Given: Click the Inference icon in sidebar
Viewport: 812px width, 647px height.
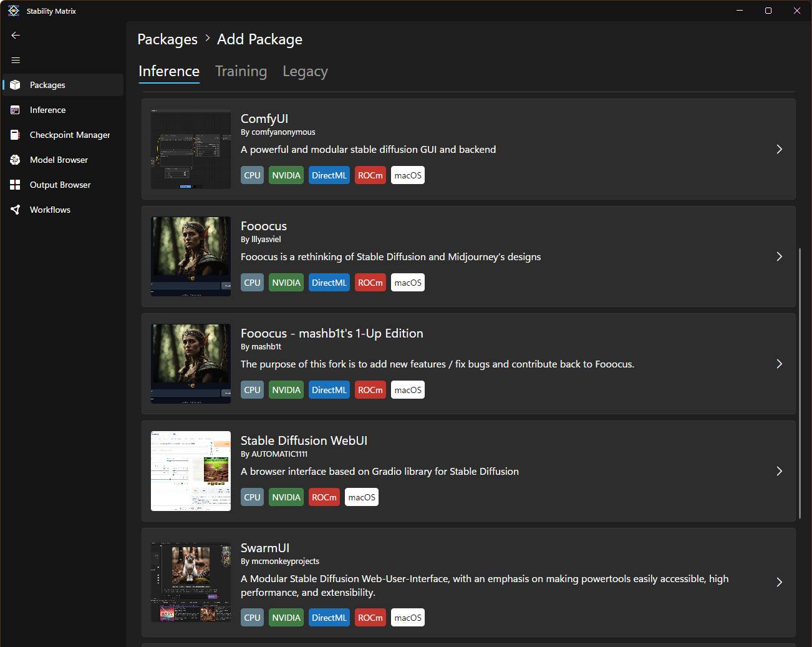Looking at the screenshot, I should pos(16,110).
